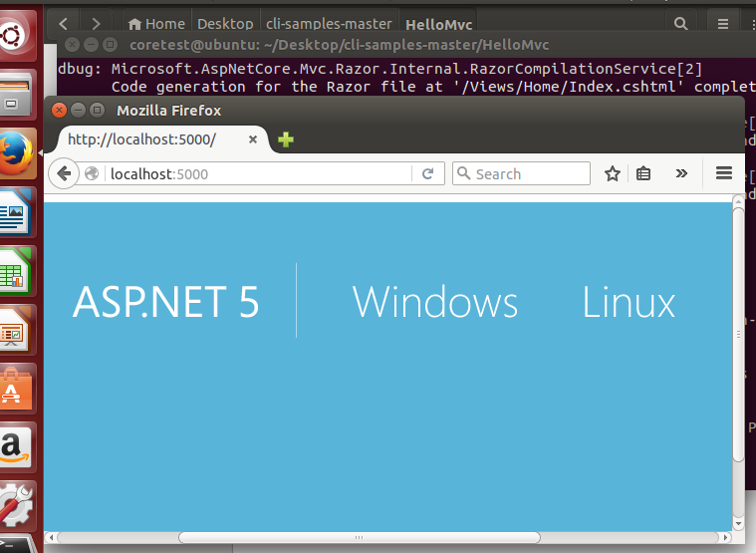Show bookmarks list icon in Firefox
Viewport: 756px width, 553px height.
click(643, 173)
